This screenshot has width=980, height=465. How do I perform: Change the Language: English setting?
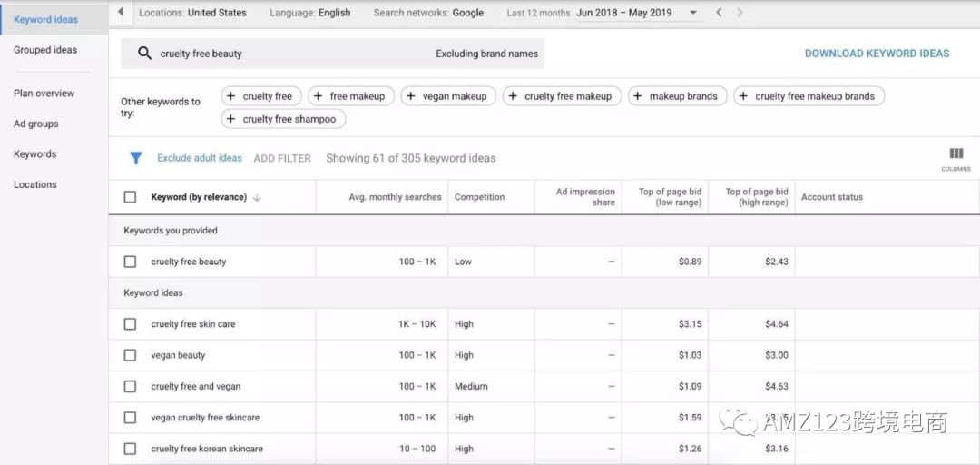click(309, 13)
